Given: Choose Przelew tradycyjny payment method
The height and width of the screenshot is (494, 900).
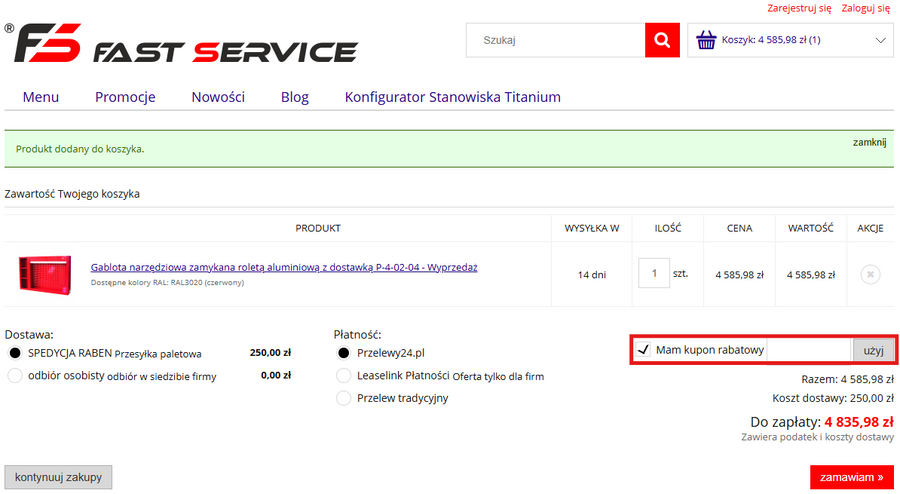Looking at the screenshot, I should point(344,398).
